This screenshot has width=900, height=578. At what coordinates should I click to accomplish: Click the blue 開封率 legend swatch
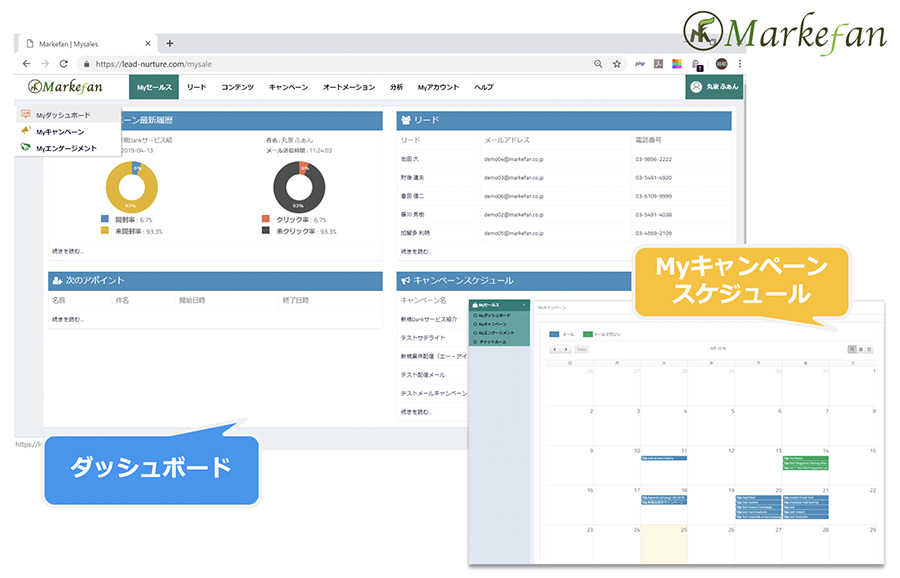[x=104, y=219]
